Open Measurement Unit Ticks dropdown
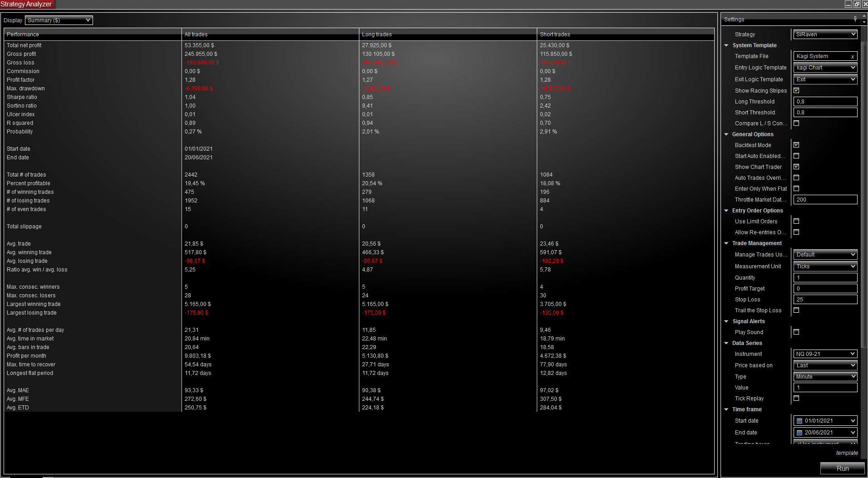 [x=825, y=266]
